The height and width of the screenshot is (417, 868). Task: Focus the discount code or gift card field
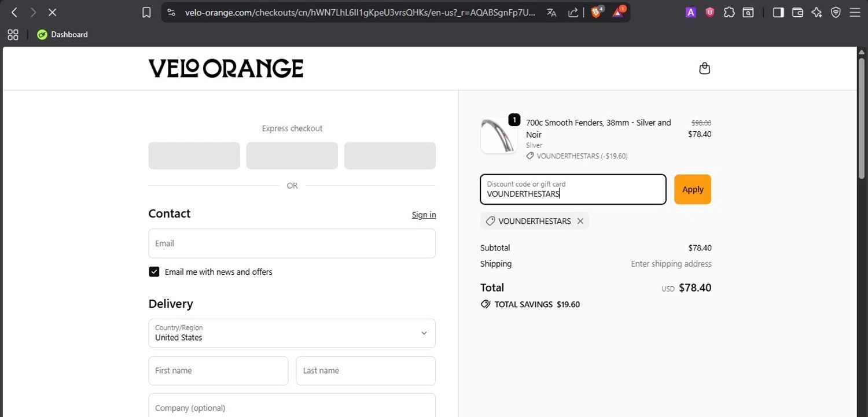coord(573,189)
